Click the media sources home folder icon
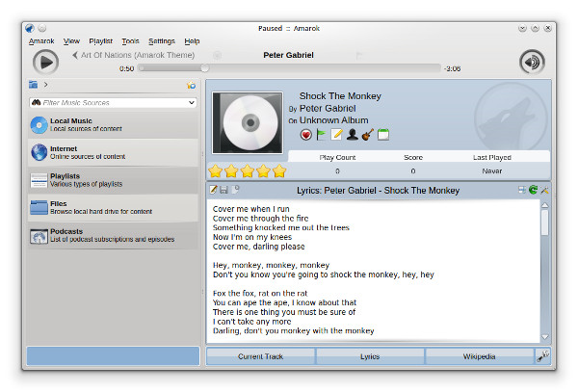The image size is (578, 392). click(x=33, y=85)
